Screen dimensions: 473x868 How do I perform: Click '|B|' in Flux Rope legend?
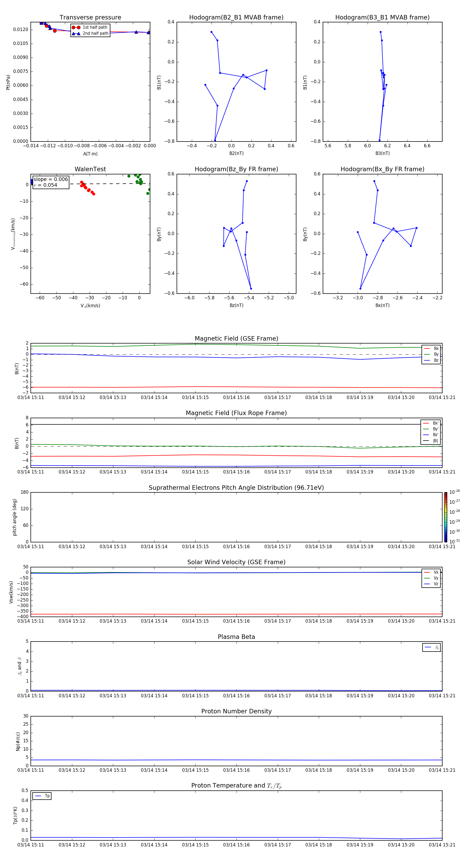[x=431, y=441]
